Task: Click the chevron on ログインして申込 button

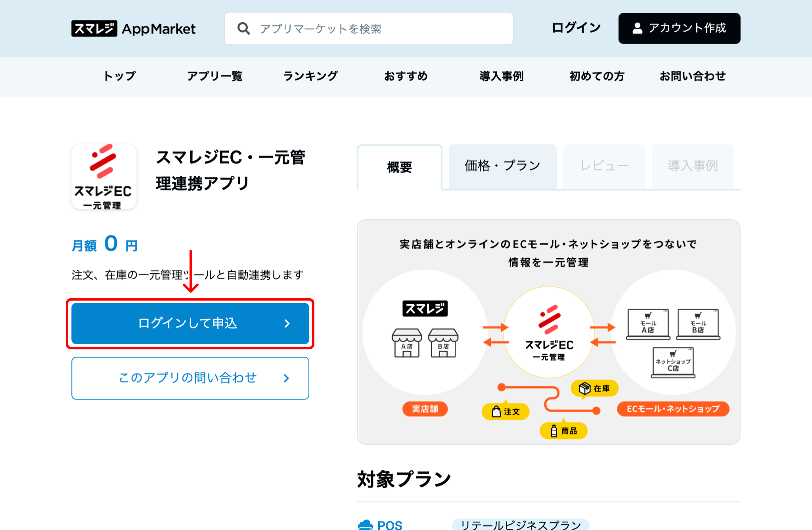Action: click(x=287, y=324)
